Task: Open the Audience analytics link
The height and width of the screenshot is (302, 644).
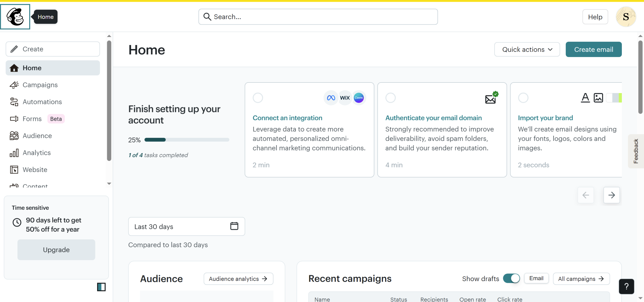Action: (238, 279)
